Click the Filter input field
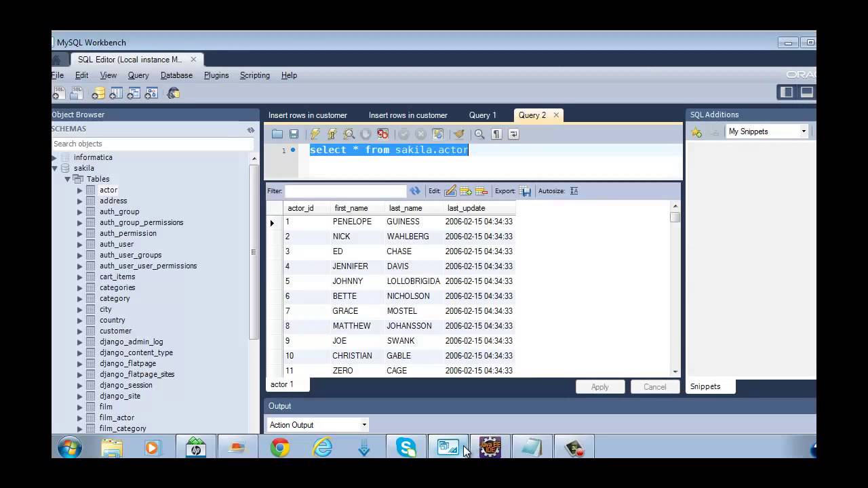This screenshot has height=488, width=868. [344, 191]
